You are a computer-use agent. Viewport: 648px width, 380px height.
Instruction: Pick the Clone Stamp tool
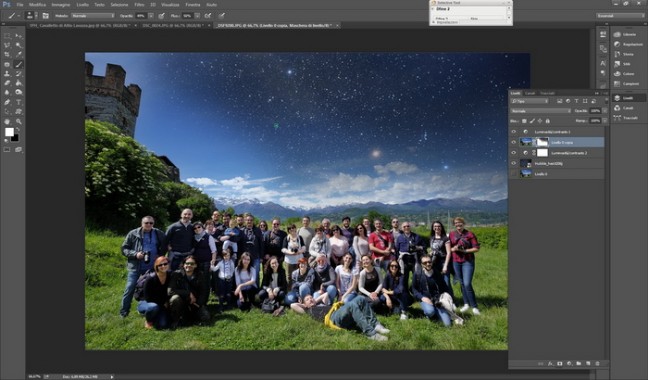[7, 74]
